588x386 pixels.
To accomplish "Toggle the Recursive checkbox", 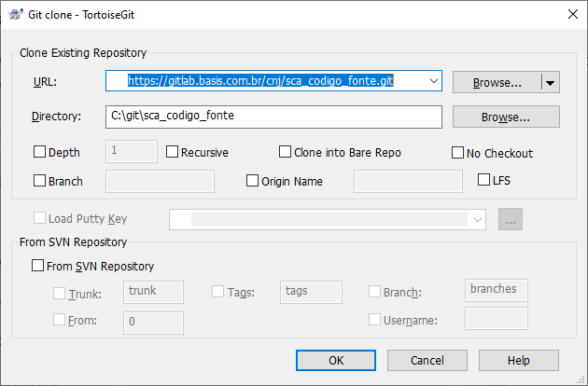I will pos(173,153).
